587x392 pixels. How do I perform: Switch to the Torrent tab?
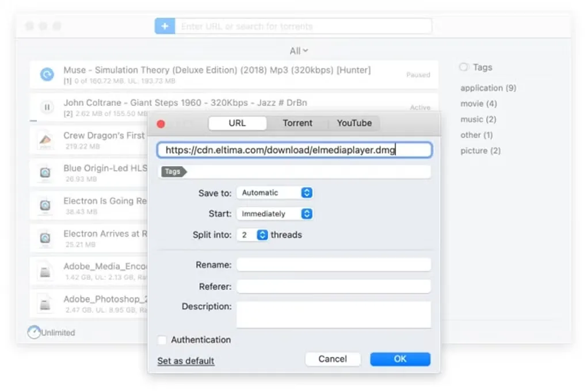point(298,123)
